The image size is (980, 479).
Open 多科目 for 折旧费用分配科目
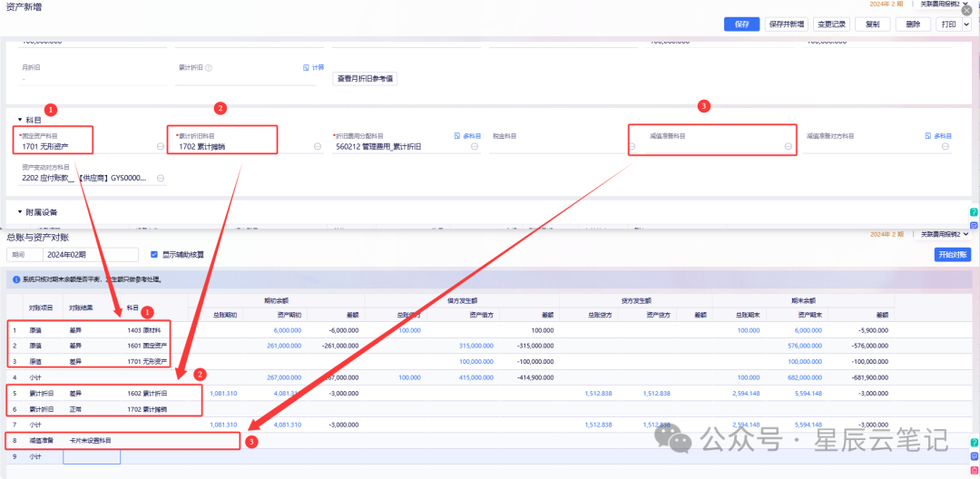tap(467, 135)
